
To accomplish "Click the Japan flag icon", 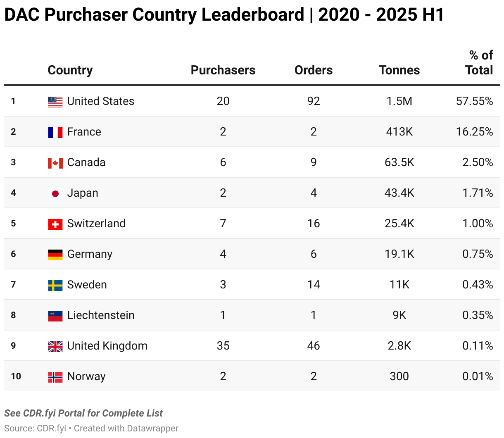I will (55, 193).
